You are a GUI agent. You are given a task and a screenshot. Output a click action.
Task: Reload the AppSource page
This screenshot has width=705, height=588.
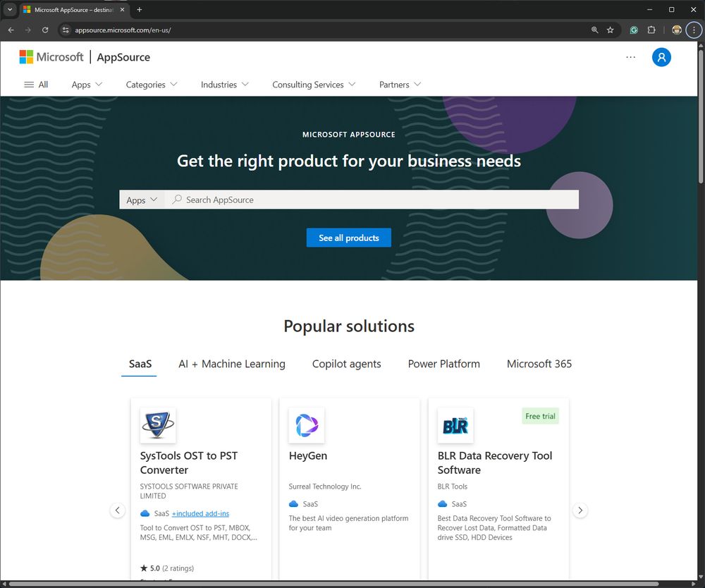[45, 30]
